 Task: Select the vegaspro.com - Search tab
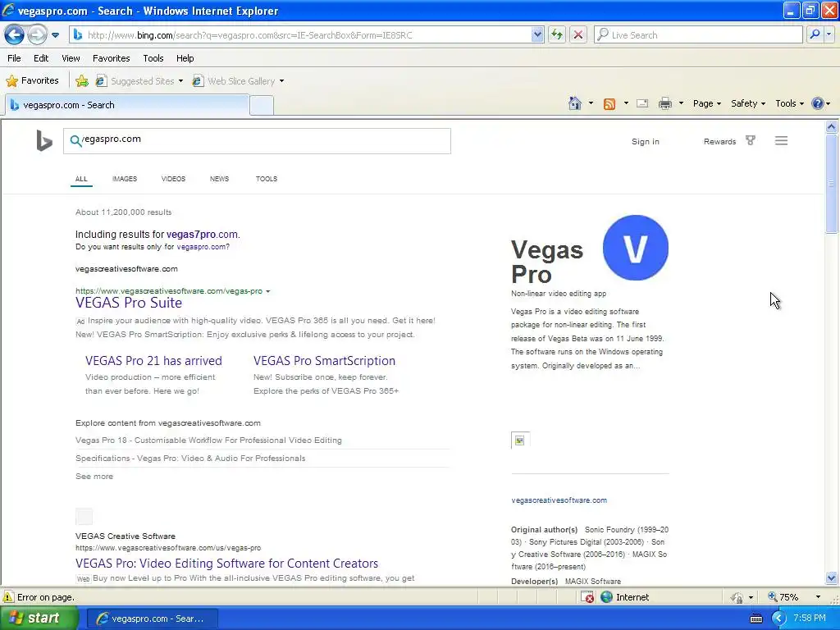127,105
